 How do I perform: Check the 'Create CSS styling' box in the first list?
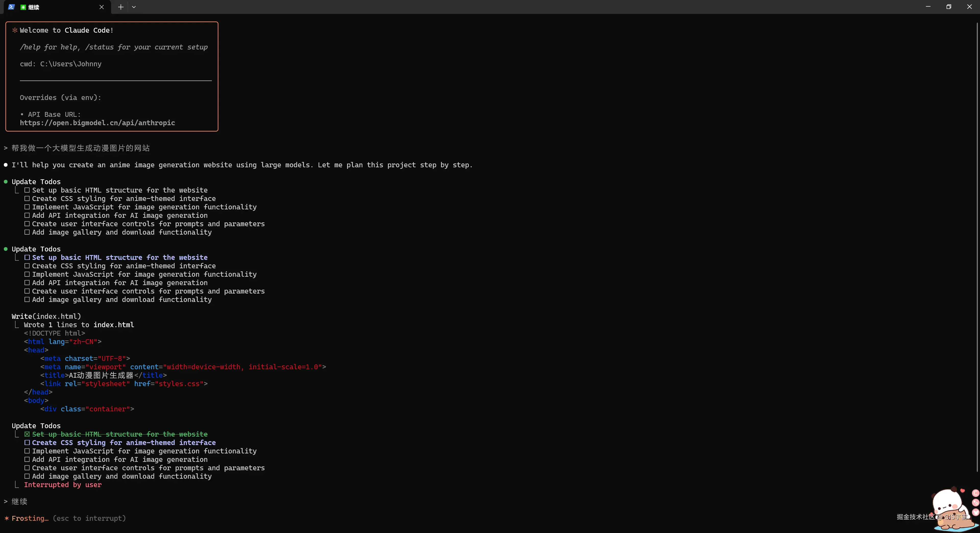tap(27, 198)
